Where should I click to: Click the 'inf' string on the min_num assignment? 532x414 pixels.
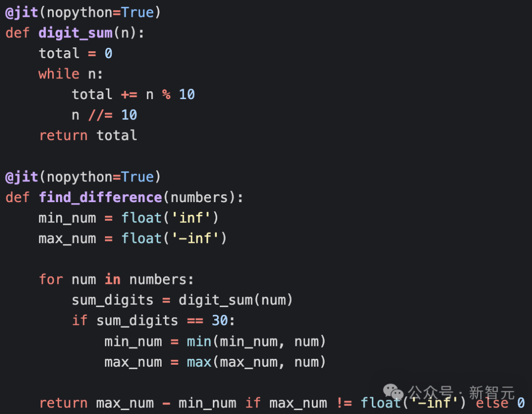[191, 218]
